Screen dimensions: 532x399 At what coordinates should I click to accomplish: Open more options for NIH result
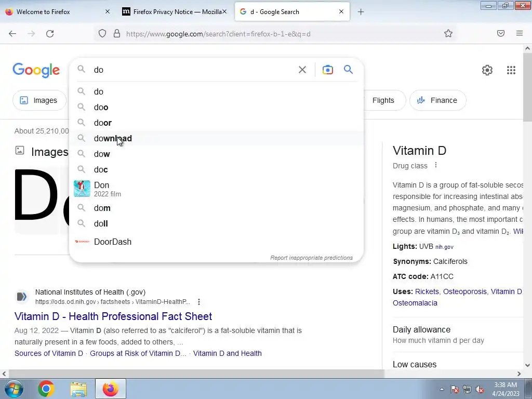199,302
